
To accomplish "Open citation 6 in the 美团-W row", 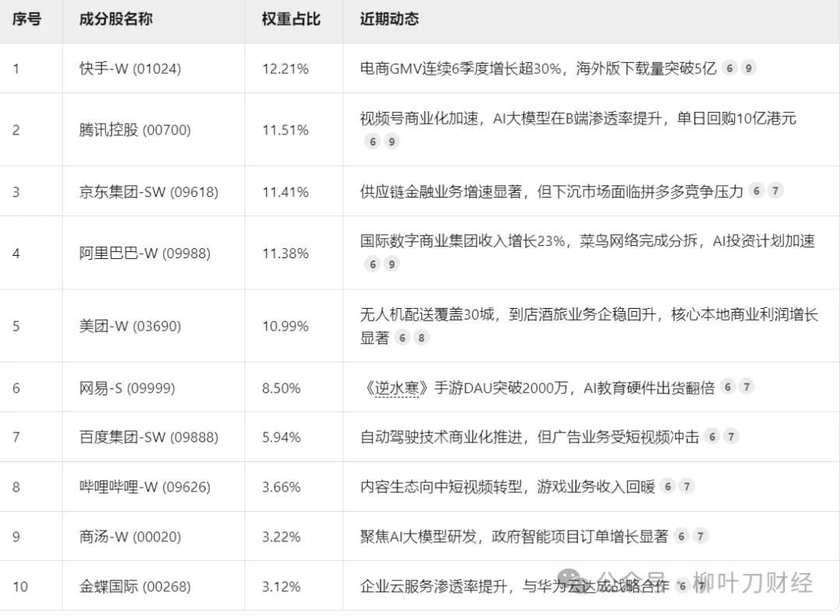I will click(x=402, y=338).
